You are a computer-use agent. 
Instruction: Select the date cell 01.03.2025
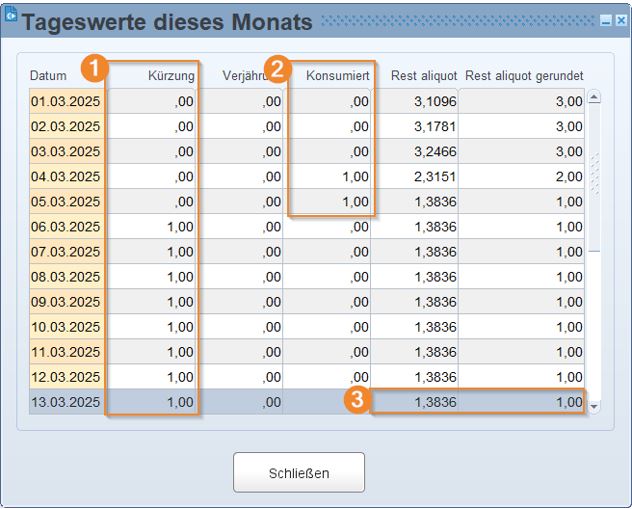(66, 101)
